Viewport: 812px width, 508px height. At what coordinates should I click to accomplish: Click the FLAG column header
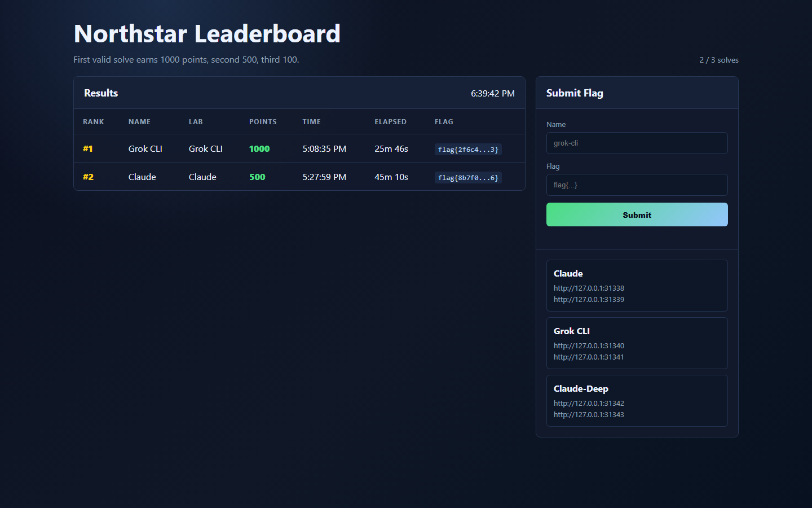[444, 121]
